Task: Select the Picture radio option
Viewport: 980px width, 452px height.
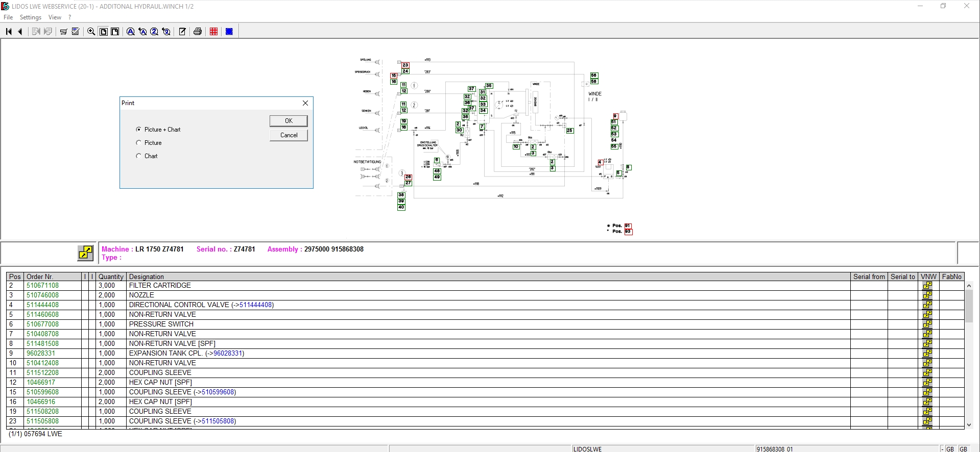Action: pyautogui.click(x=138, y=143)
